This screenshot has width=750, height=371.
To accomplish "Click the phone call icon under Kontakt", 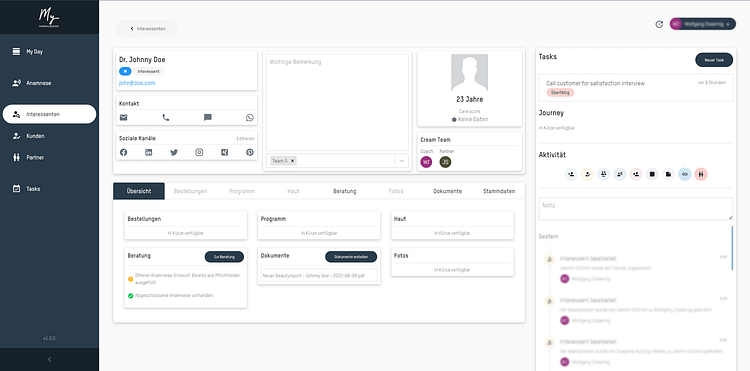I will click(166, 118).
